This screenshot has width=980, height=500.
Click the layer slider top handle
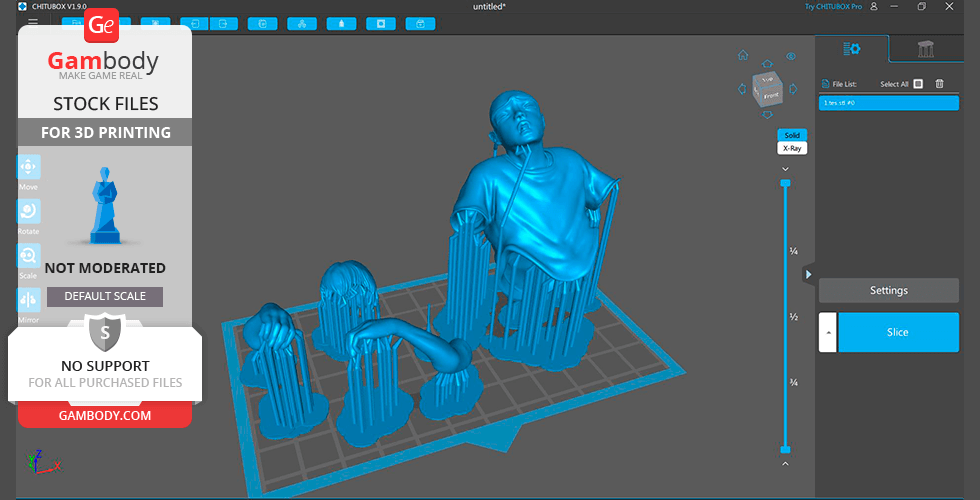[x=785, y=183]
